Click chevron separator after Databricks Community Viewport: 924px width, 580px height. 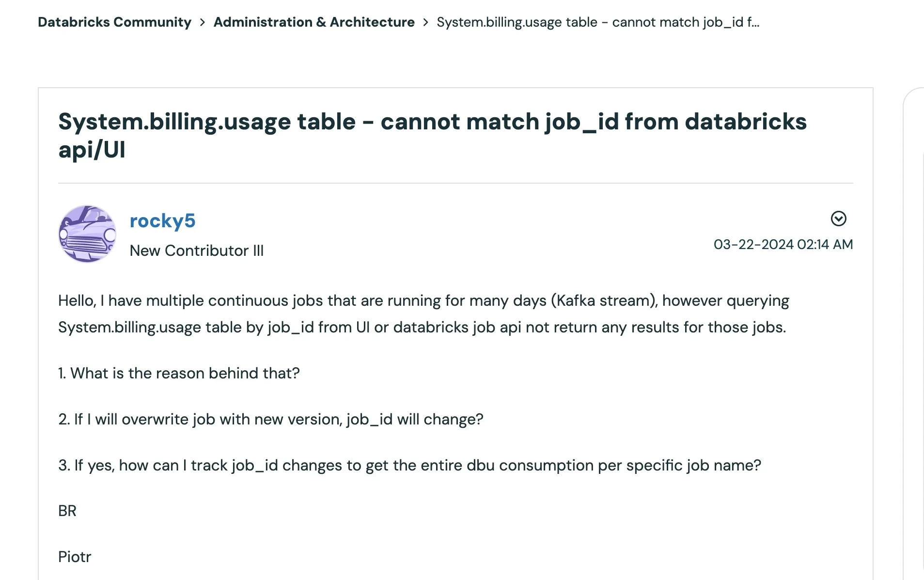pos(203,22)
